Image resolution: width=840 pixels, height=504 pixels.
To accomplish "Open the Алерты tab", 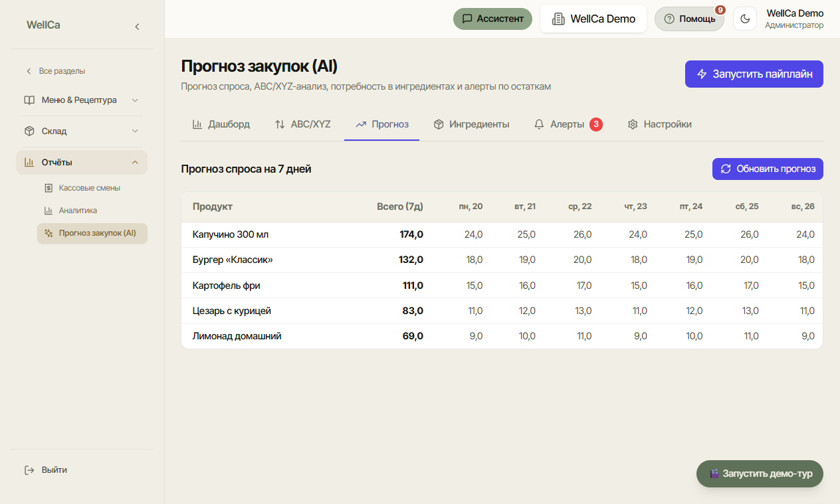I will [x=568, y=124].
